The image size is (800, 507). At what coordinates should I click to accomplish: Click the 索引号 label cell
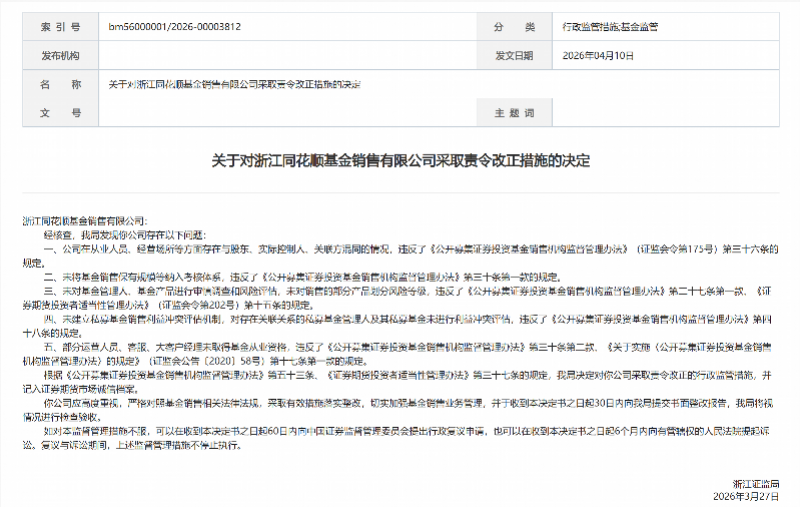point(60,27)
